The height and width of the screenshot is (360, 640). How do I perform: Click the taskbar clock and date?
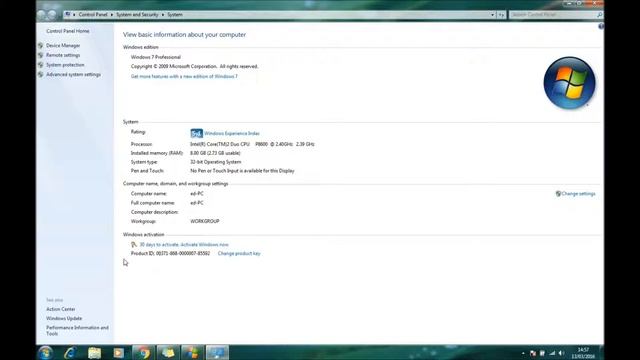coord(583,353)
